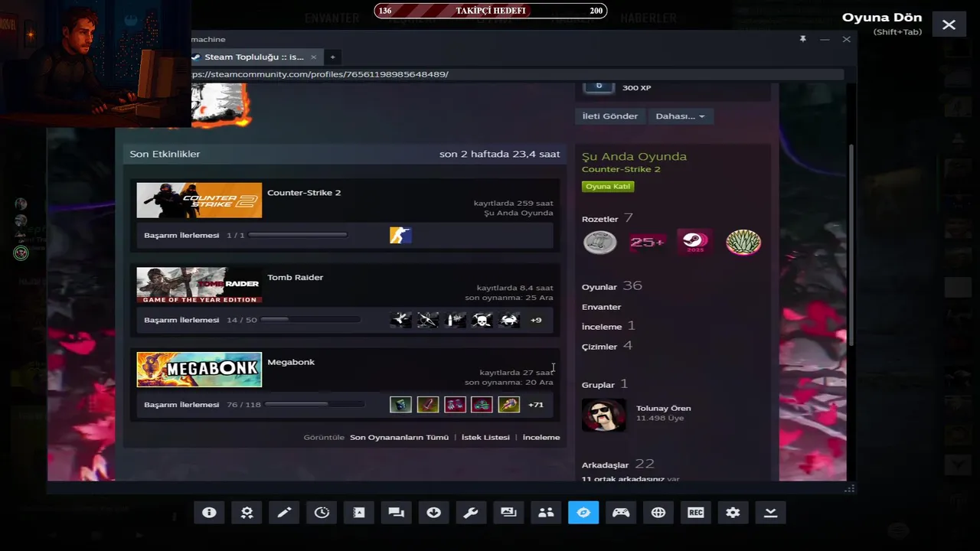Click the skull achievement icon in Tomb Raider row
This screenshot has width=980, height=551.
[x=482, y=320]
